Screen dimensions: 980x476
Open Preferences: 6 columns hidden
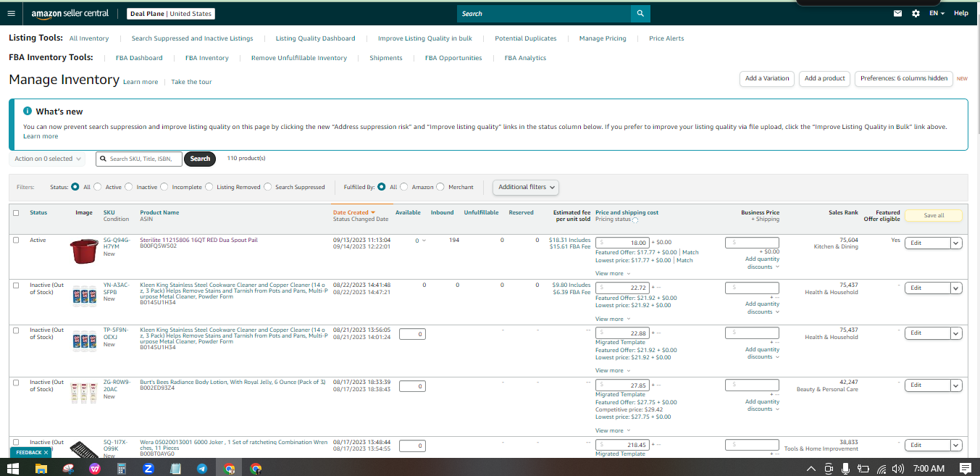pos(904,78)
